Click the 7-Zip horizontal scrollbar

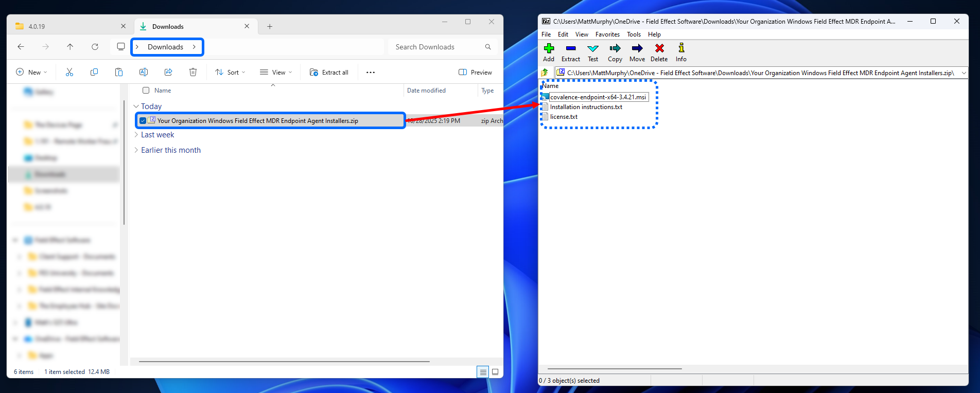coord(615,369)
